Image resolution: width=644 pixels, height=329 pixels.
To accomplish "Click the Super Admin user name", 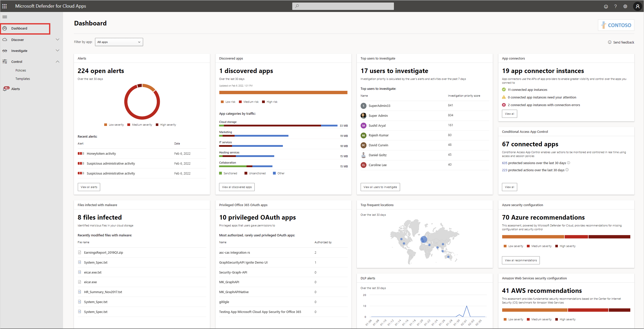I will pos(378,116).
